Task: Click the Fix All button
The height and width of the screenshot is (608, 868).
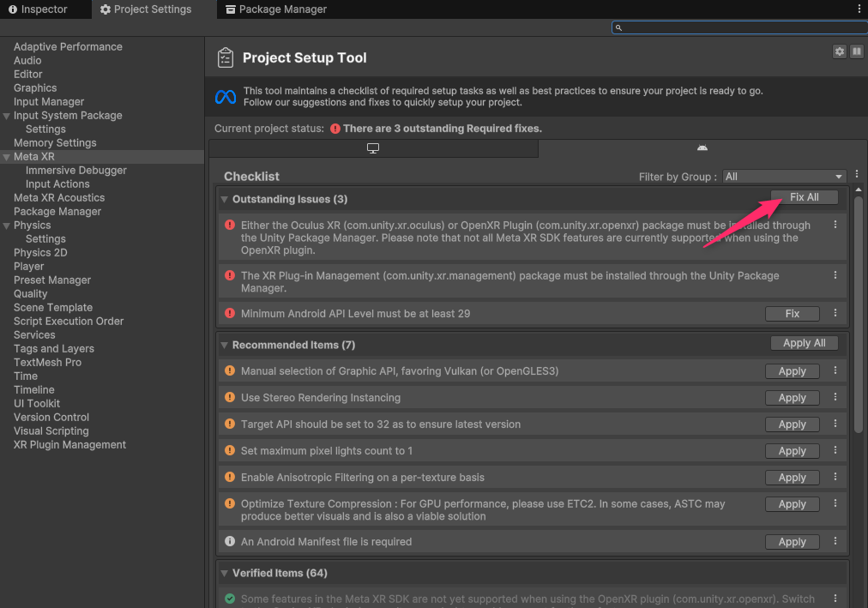Action: [x=804, y=197]
